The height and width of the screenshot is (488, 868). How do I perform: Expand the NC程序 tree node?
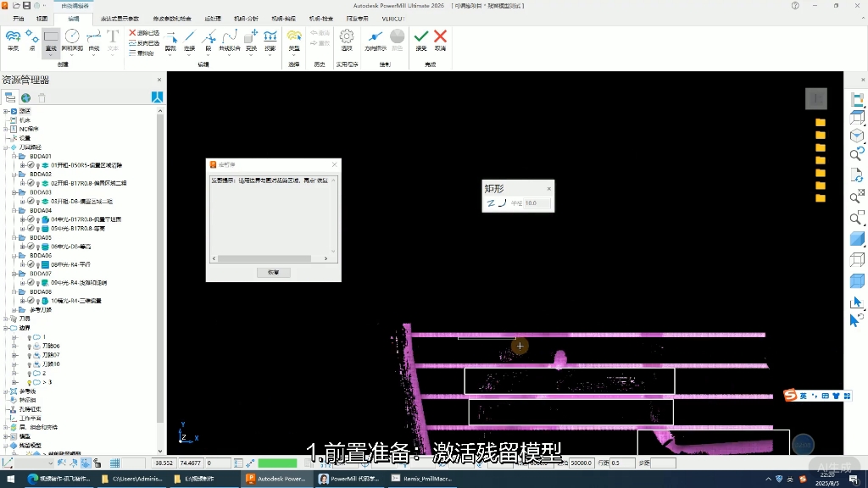pyautogui.click(x=6, y=129)
